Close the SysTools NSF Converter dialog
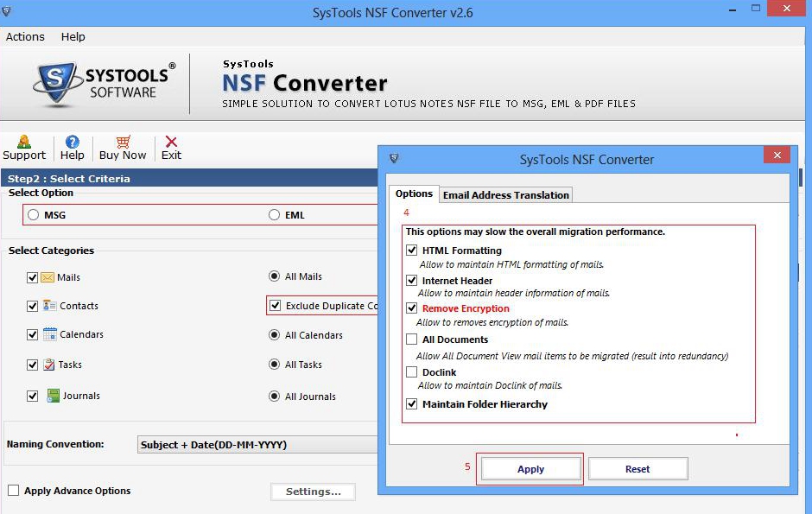Screen dimensions: 812x514 777,155
